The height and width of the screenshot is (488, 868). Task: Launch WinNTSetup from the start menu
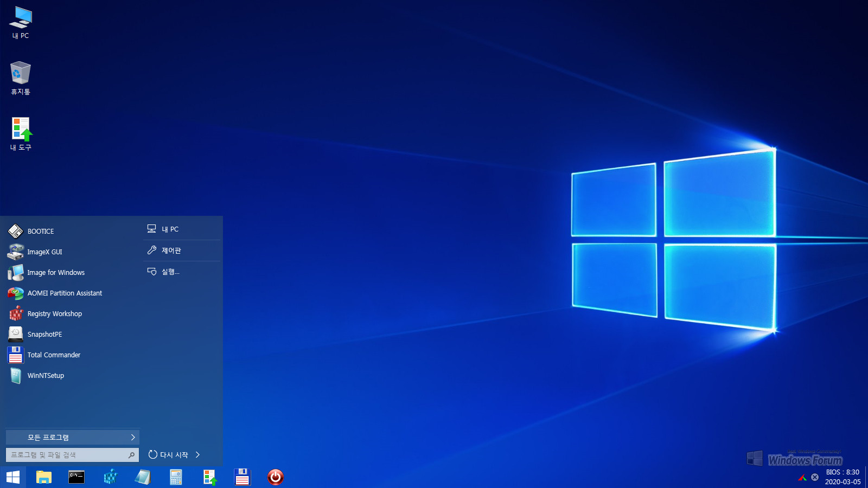click(x=72, y=375)
